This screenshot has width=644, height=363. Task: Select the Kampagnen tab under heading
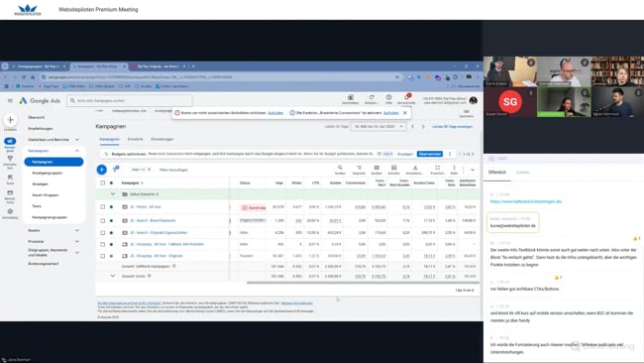pos(110,140)
